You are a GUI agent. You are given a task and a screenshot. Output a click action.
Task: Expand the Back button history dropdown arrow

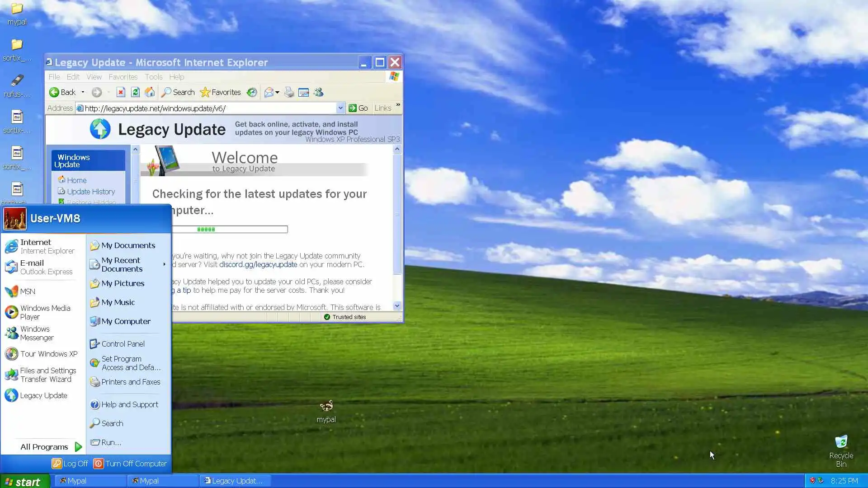pyautogui.click(x=83, y=92)
